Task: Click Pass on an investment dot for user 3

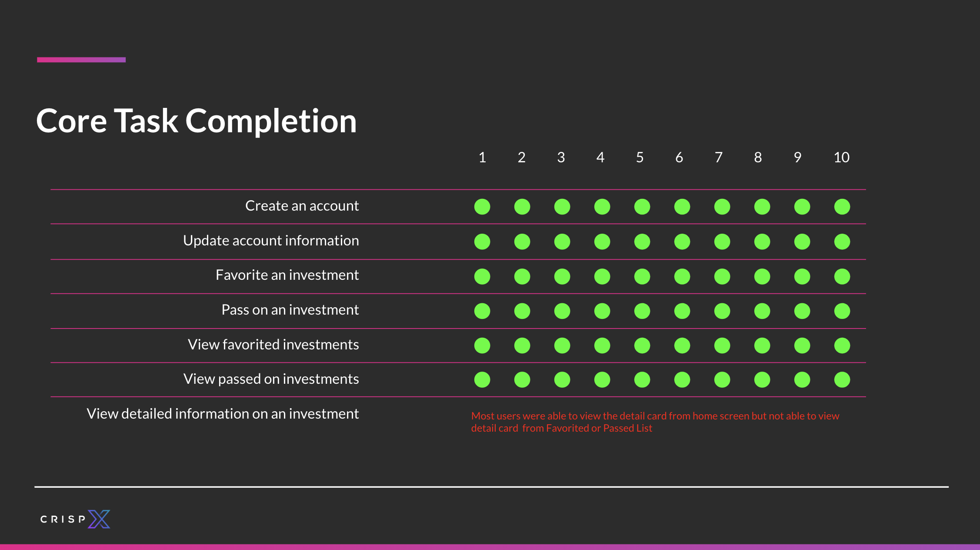Action: click(562, 311)
